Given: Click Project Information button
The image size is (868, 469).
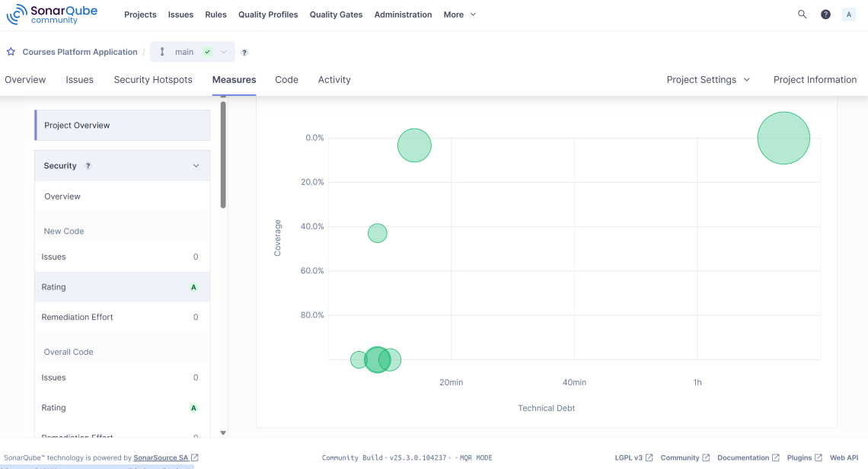Looking at the screenshot, I should [x=815, y=80].
